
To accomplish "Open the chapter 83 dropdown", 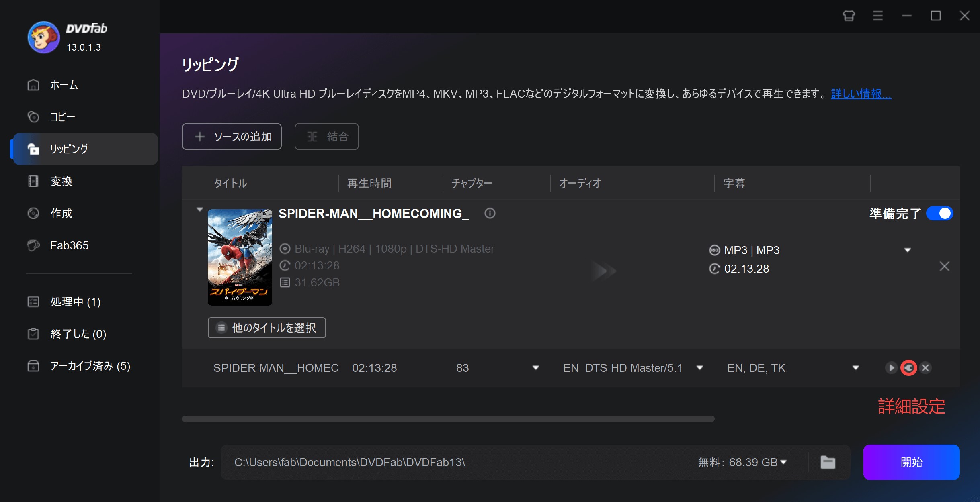I will coord(536,368).
